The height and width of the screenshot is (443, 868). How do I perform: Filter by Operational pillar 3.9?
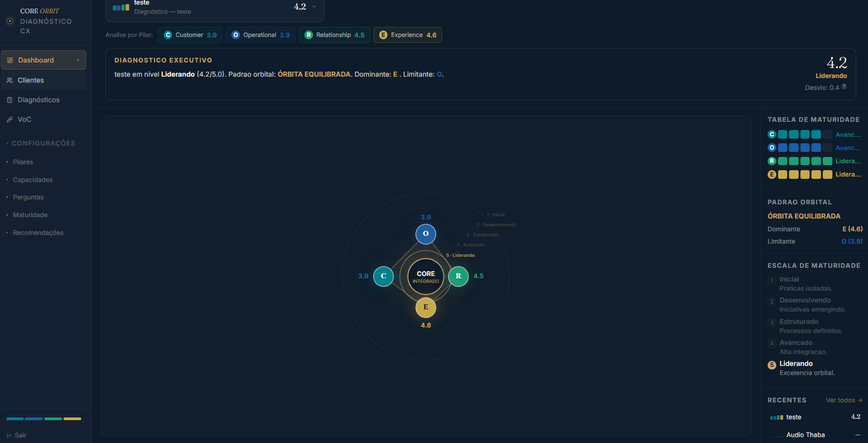coord(261,35)
